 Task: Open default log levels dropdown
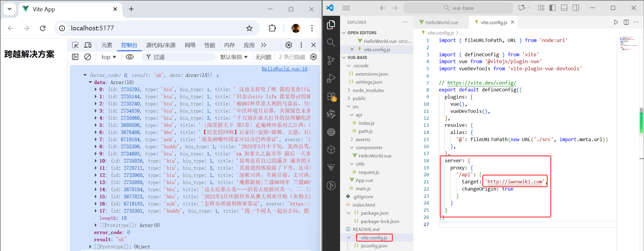[x=234, y=57]
